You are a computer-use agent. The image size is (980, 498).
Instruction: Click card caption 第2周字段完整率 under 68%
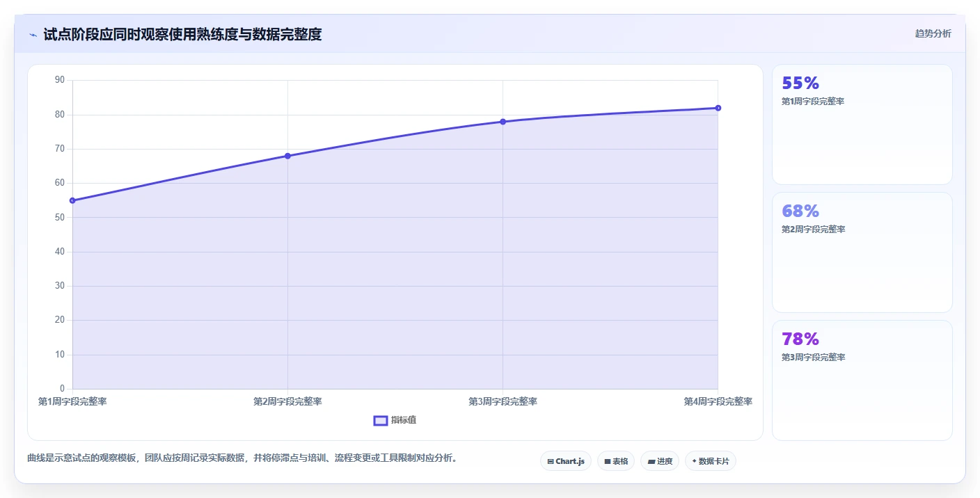click(x=813, y=230)
